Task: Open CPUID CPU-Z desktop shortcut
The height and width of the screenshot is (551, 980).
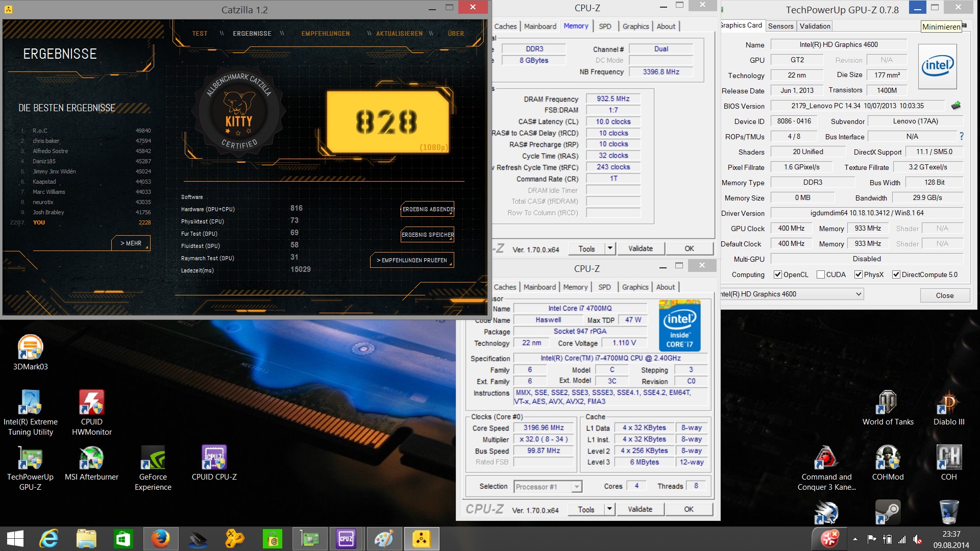Action: point(214,463)
